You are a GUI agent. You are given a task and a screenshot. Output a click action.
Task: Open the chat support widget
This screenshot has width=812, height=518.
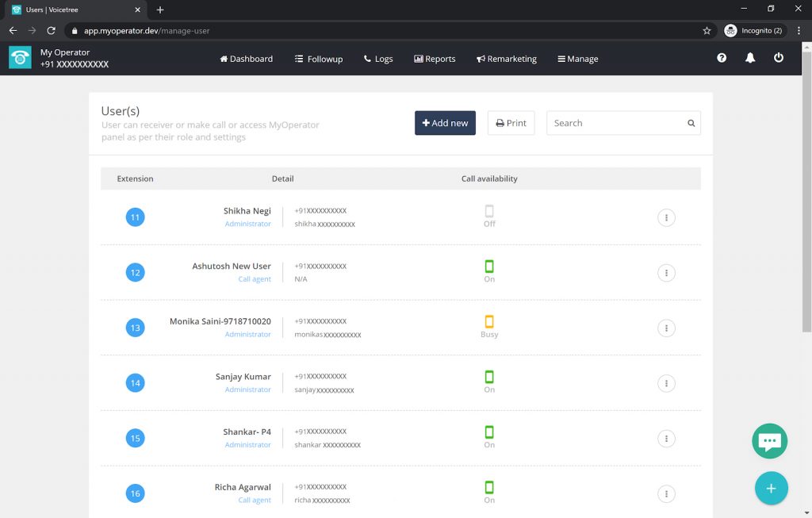tap(768, 440)
